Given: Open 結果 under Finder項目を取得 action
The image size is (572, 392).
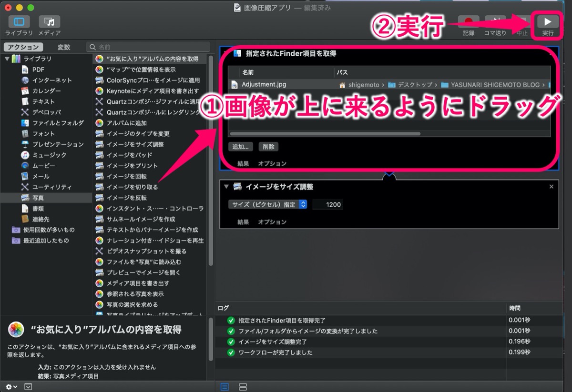Looking at the screenshot, I should tap(243, 164).
